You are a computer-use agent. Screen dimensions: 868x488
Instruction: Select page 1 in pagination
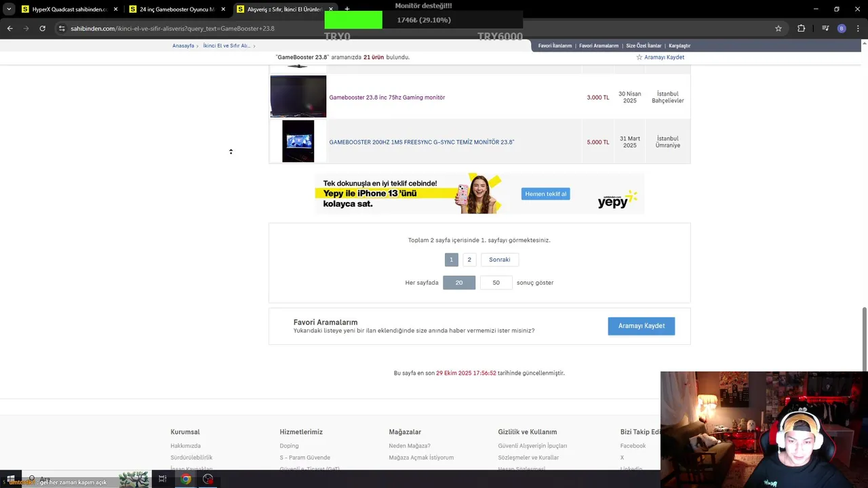(x=451, y=260)
